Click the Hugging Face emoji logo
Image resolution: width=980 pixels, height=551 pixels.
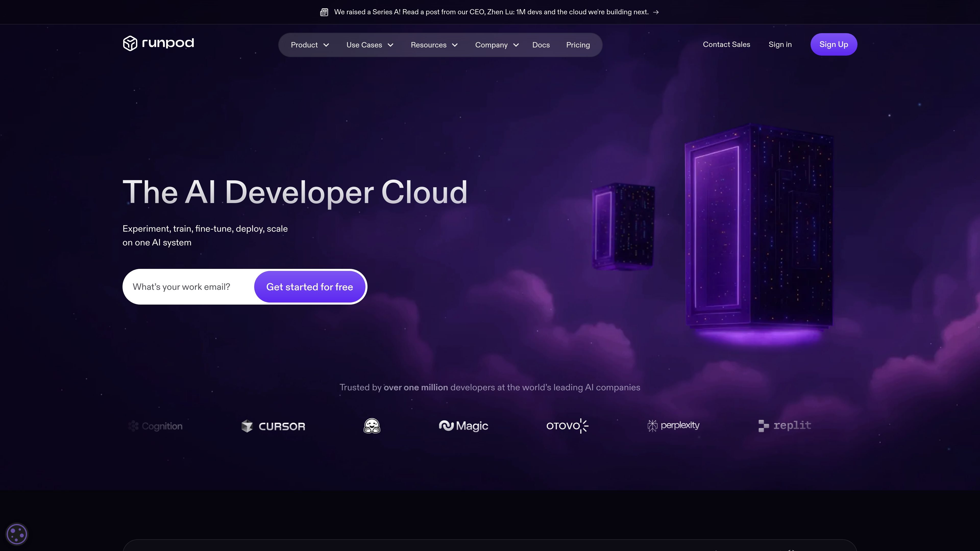tap(372, 426)
